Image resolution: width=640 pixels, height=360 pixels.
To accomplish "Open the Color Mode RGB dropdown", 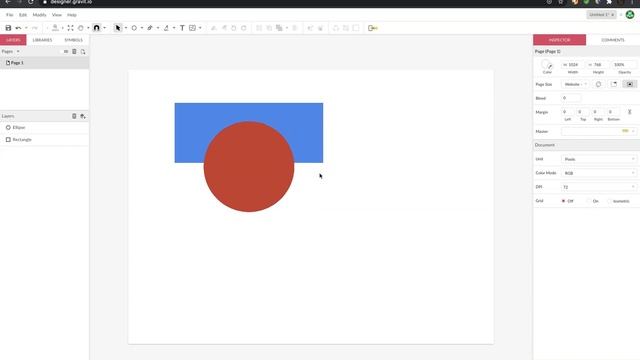I will [598, 173].
